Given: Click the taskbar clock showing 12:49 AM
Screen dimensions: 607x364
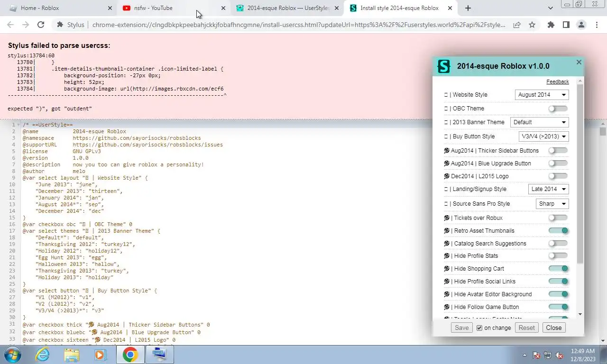Looking at the screenshot, I should [x=583, y=355].
